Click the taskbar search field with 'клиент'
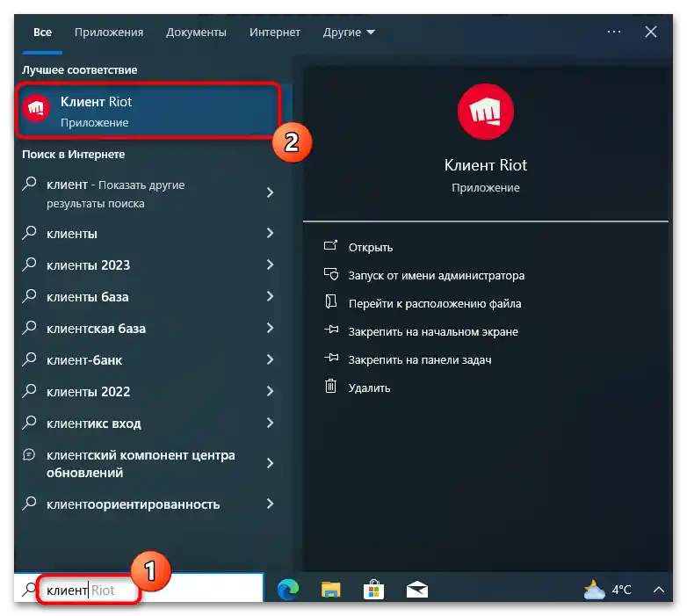The width and height of the screenshot is (687, 616). tap(140, 590)
